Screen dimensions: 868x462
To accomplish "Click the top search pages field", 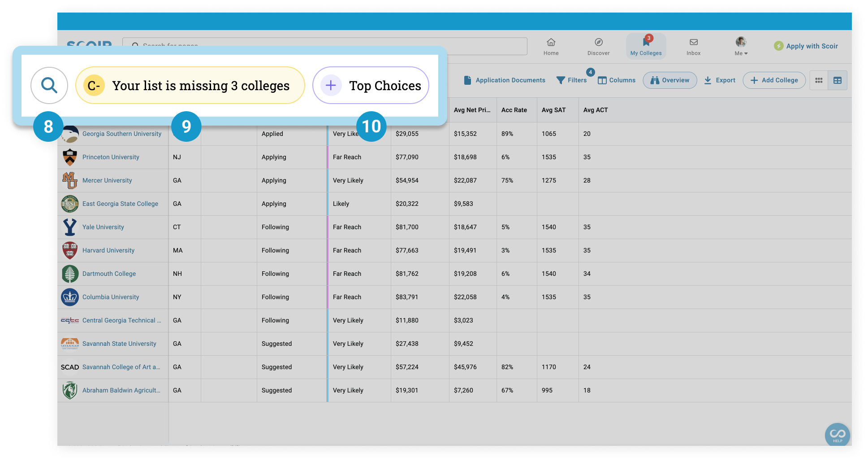I will click(x=324, y=46).
